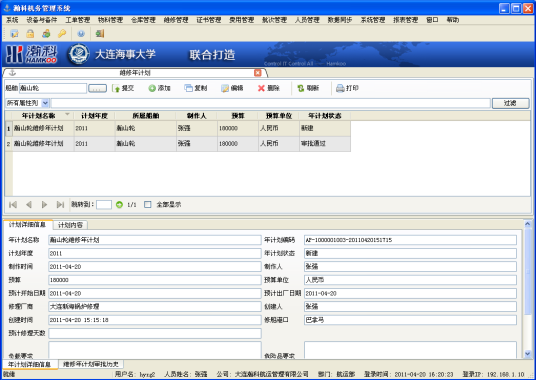The image size is (536, 380).
Task: Click the empty 预计修理天数 field
Action: tap(155, 333)
